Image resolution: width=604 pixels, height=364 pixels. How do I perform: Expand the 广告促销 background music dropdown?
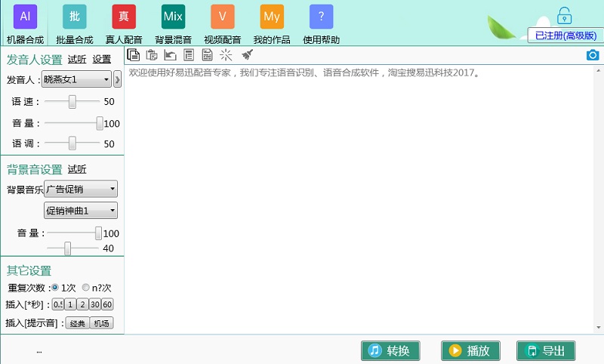(x=81, y=189)
